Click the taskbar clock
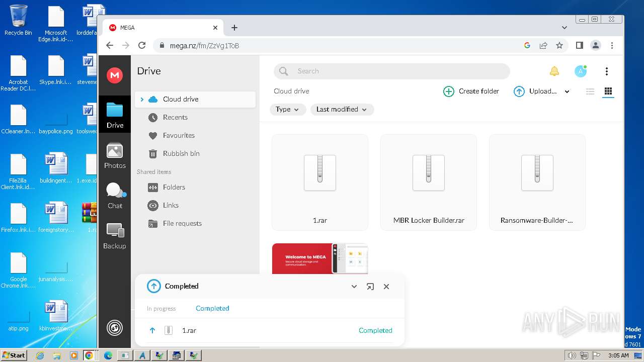The image size is (644, 362). pos(618,355)
